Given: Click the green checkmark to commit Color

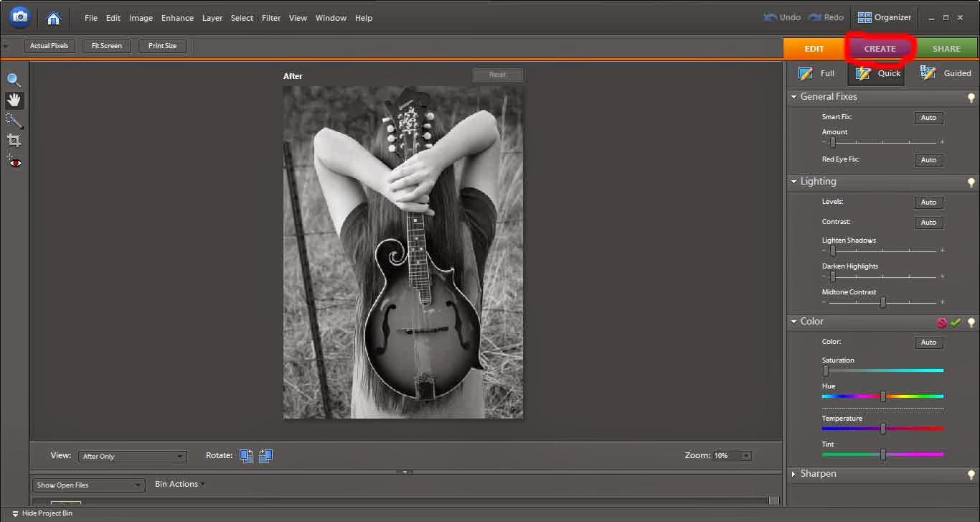Looking at the screenshot, I should (956, 322).
